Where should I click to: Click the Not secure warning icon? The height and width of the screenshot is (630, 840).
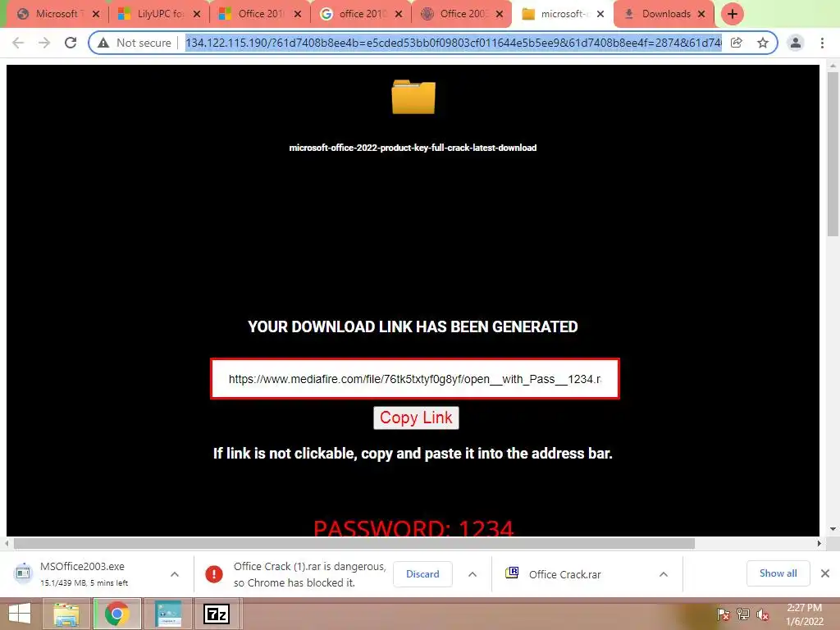click(x=103, y=43)
